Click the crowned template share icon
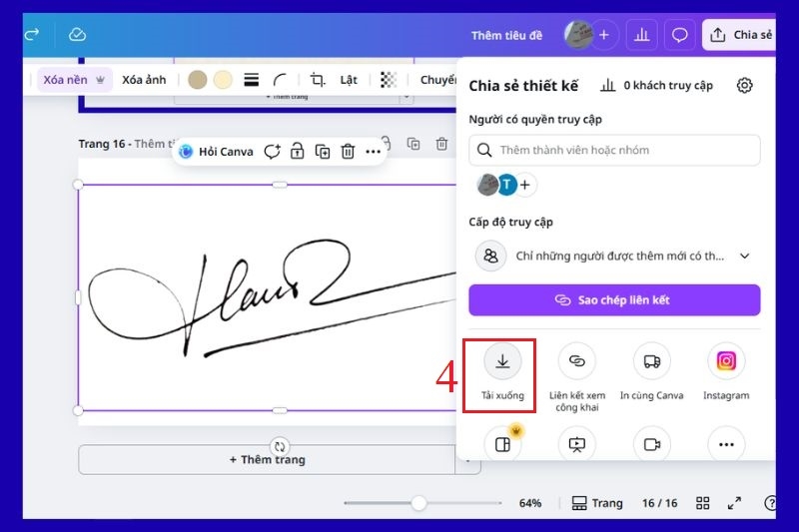The image size is (799, 532). [502, 444]
